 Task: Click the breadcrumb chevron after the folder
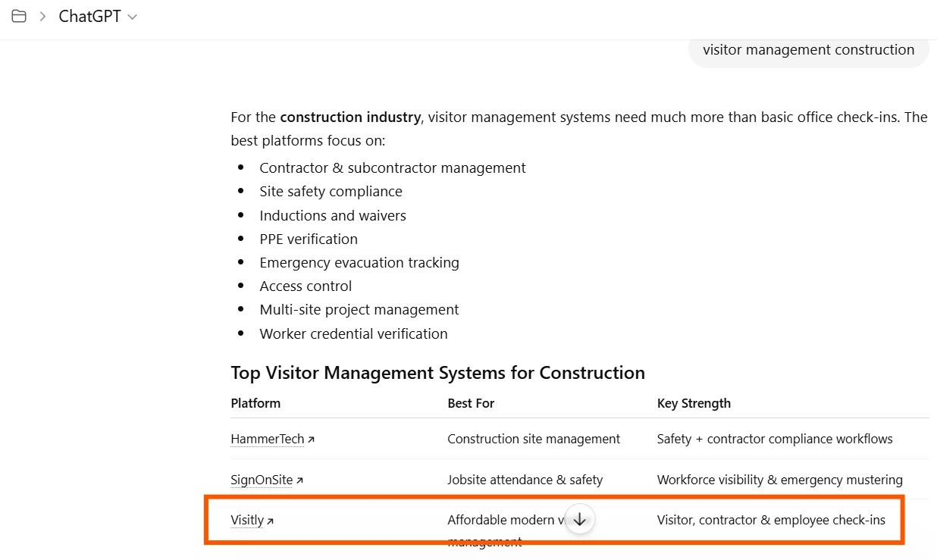pyautogui.click(x=42, y=17)
